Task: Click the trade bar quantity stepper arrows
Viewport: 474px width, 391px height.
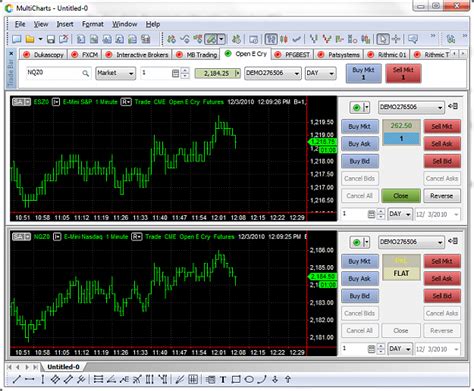Action: pos(185,73)
